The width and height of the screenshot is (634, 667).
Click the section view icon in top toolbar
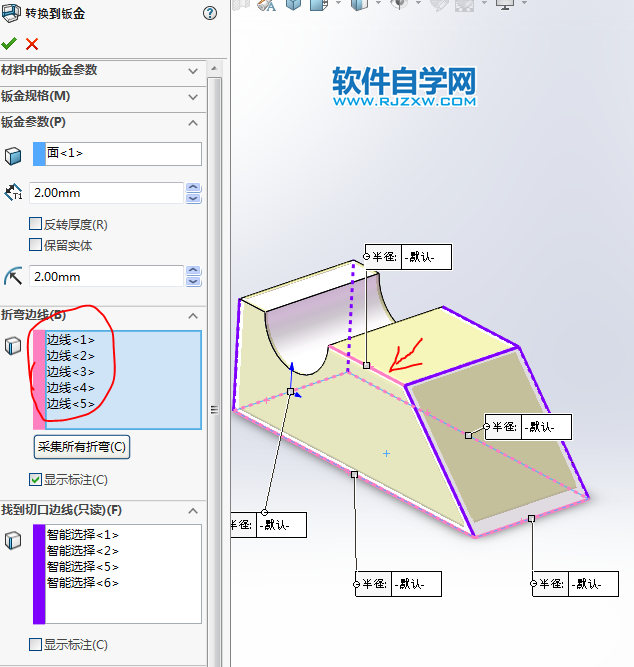click(x=359, y=4)
